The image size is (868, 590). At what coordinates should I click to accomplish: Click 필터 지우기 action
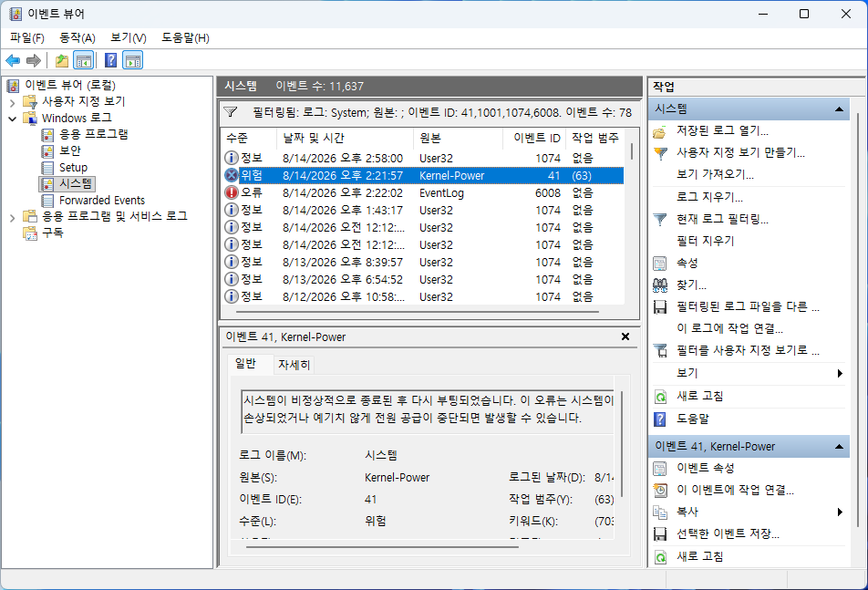706,241
